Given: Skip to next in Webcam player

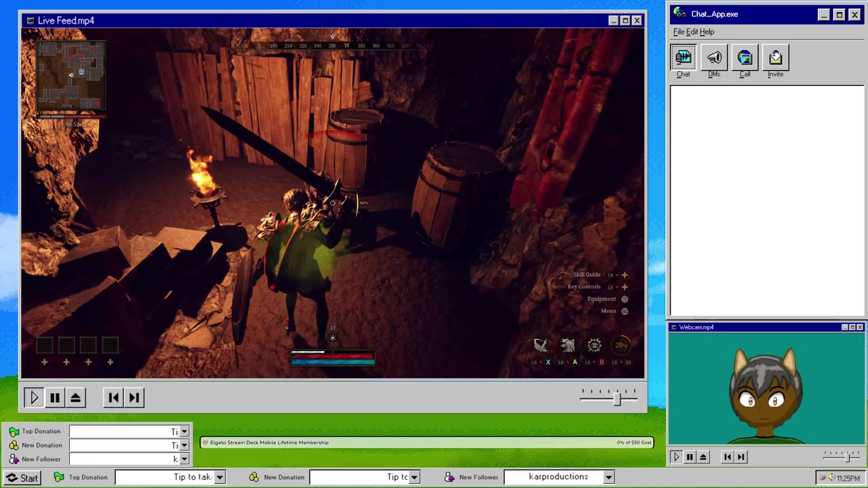Looking at the screenshot, I should 741,457.
